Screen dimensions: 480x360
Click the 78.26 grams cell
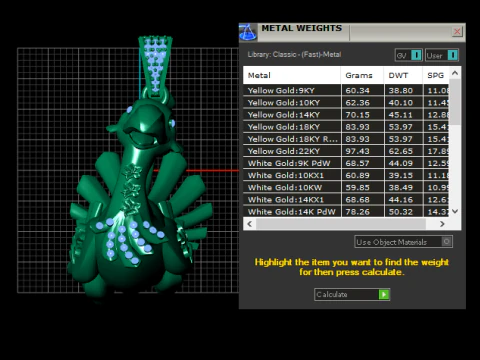(x=363, y=212)
